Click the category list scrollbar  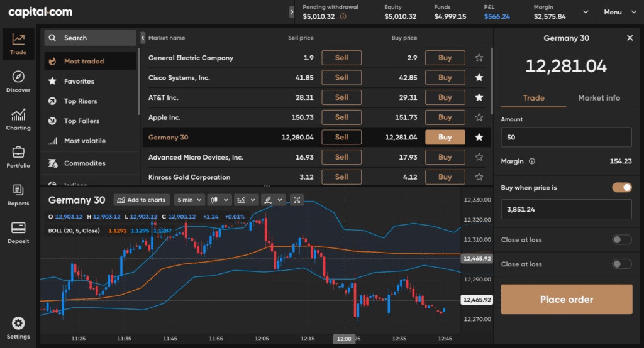tap(139, 81)
